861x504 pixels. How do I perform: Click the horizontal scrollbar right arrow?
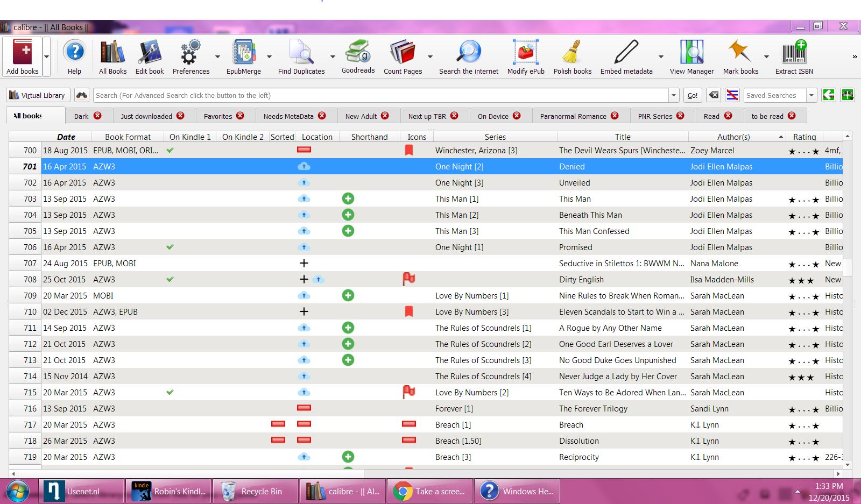click(x=838, y=473)
